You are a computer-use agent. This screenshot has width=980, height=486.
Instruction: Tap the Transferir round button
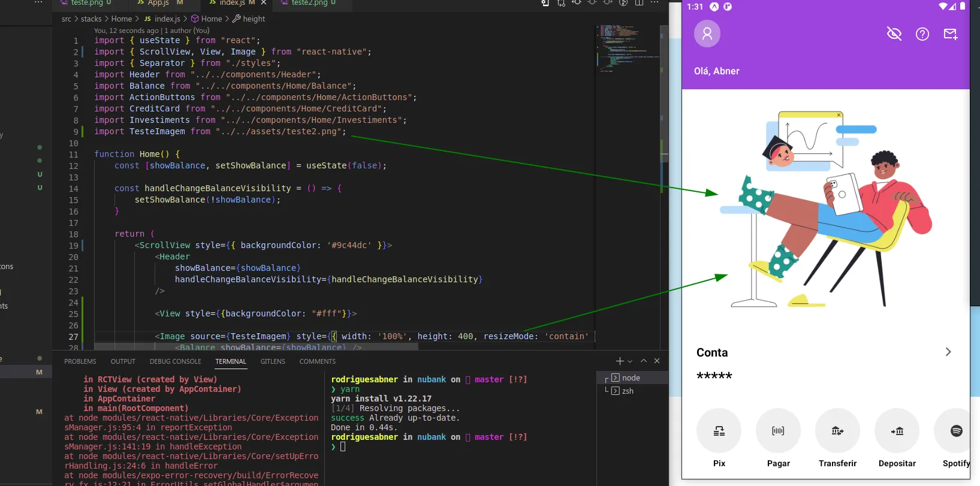[x=837, y=431]
